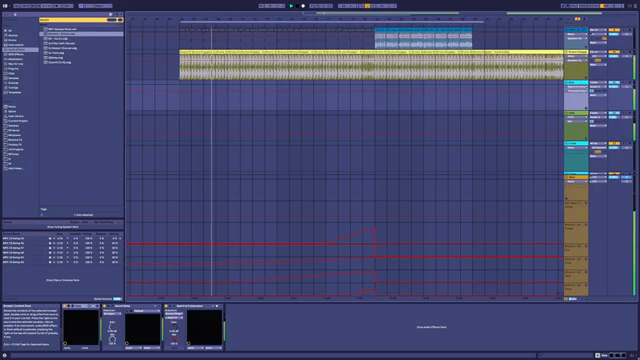Screen dimensions: 640x360
Task: Select Templates category in browser
Action: pos(14,93)
